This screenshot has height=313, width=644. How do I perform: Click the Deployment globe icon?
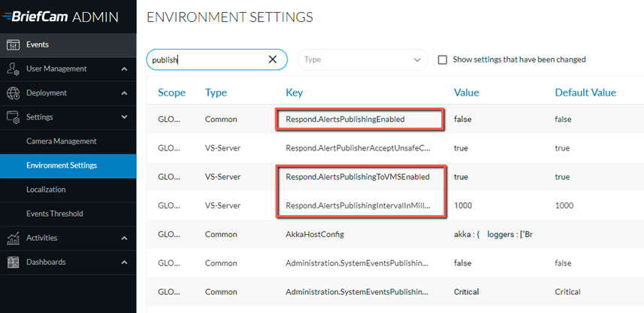13,93
